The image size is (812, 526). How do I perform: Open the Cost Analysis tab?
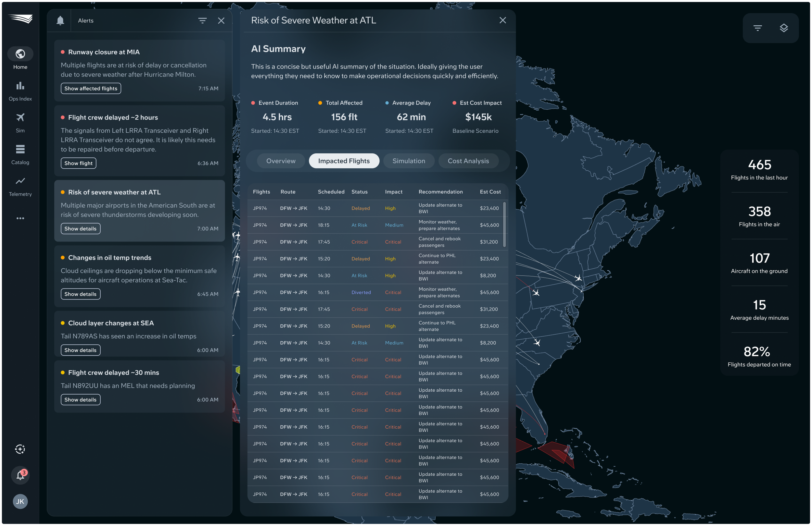(x=468, y=161)
